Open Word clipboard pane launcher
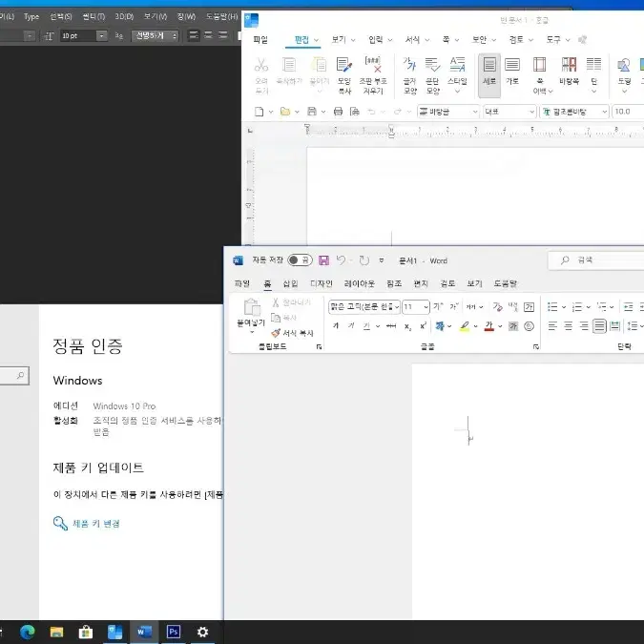This screenshot has width=644, height=644. (x=319, y=347)
